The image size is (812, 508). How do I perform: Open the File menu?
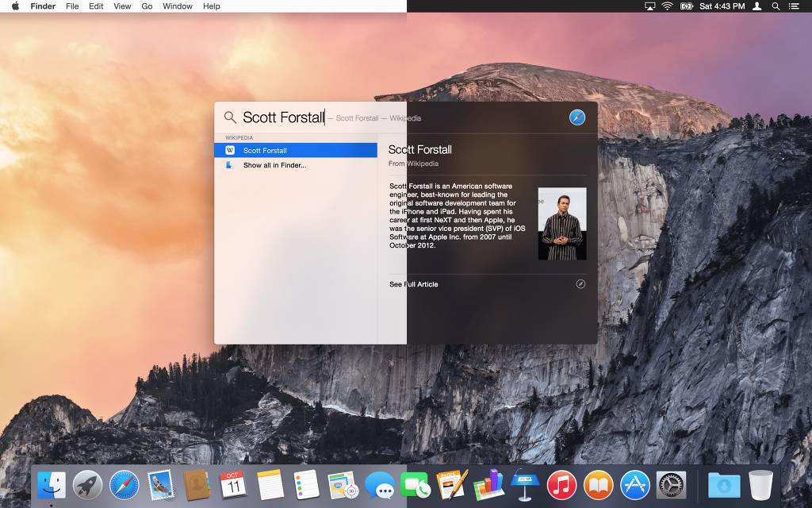pyautogui.click(x=72, y=6)
